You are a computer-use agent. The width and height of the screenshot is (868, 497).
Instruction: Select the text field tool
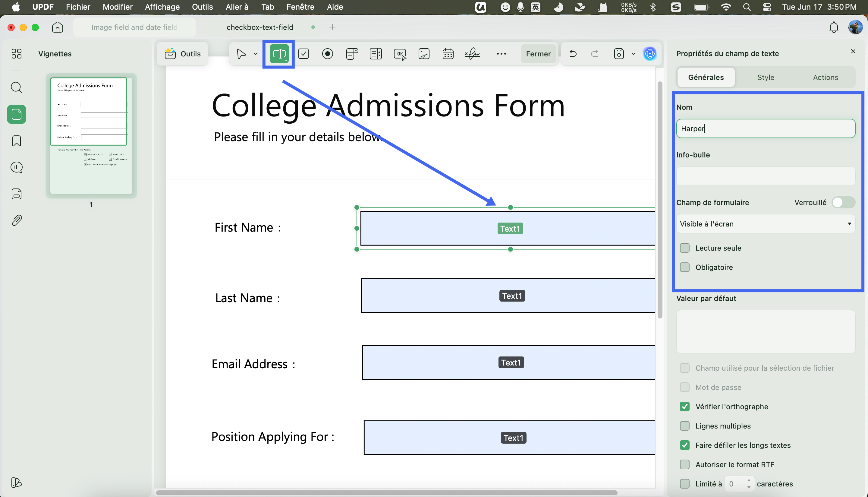[279, 54]
